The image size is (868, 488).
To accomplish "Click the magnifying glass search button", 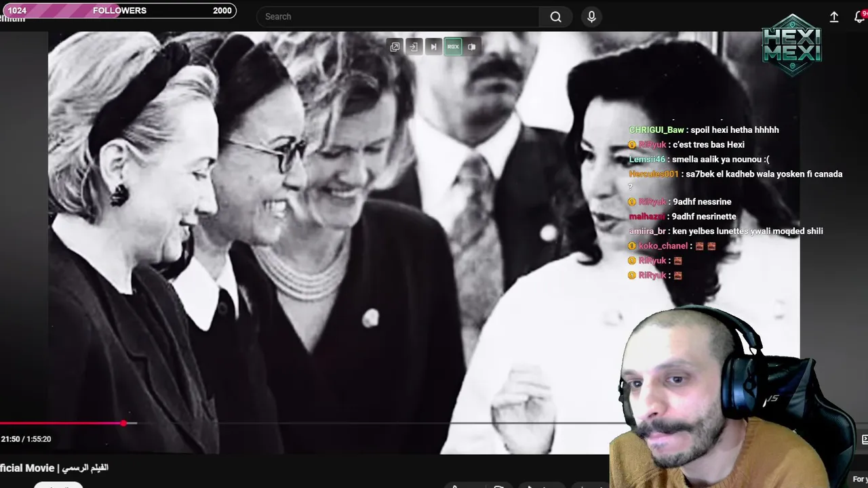I will point(556,16).
